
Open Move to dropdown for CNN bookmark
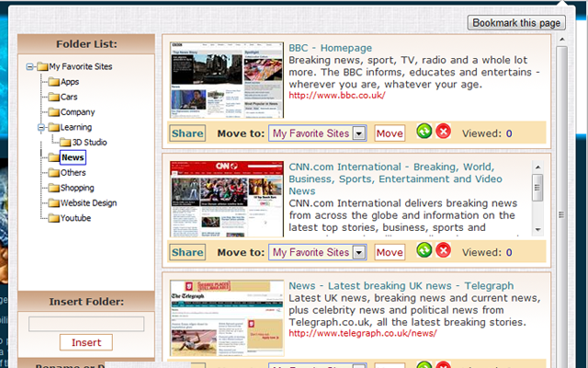coord(359,252)
